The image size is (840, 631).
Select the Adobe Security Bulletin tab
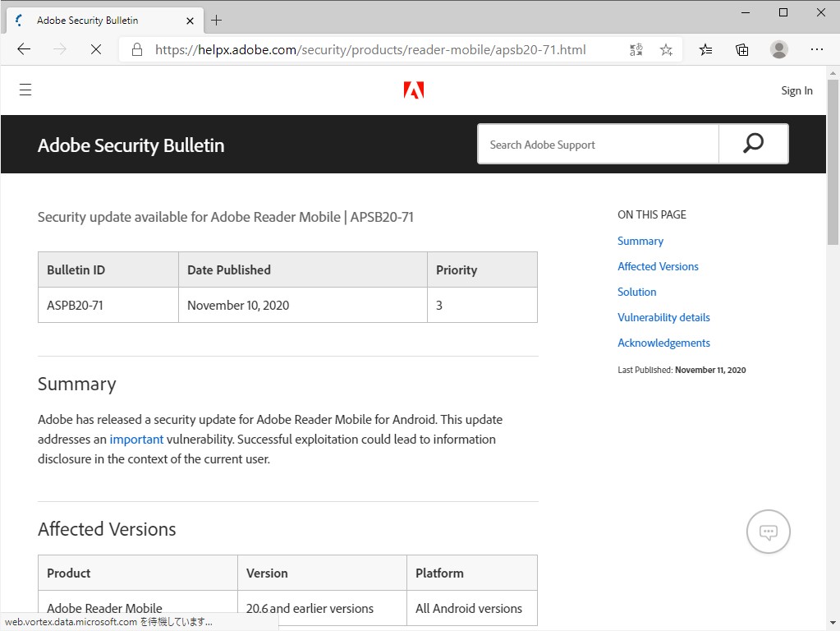pos(88,20)
